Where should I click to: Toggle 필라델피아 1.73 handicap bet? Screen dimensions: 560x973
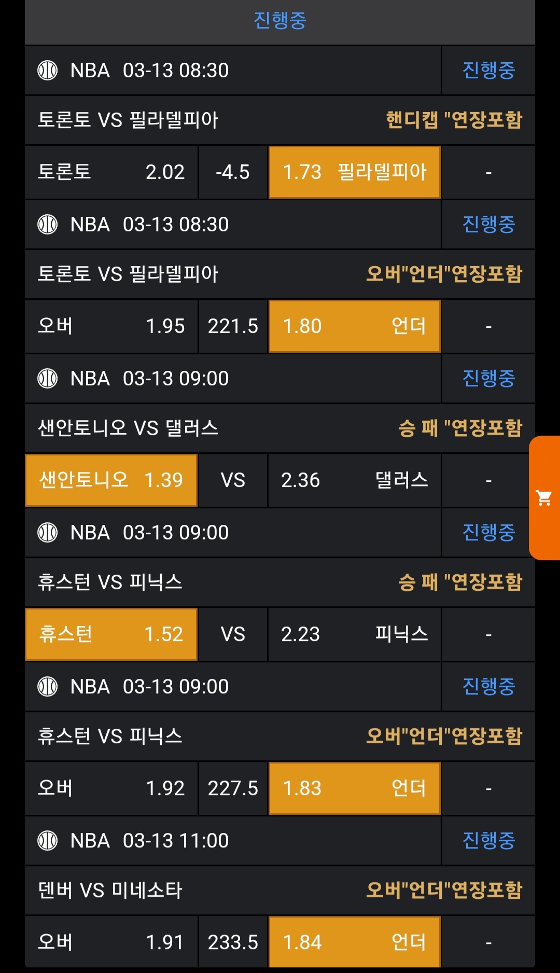click(x=354, y=172)
